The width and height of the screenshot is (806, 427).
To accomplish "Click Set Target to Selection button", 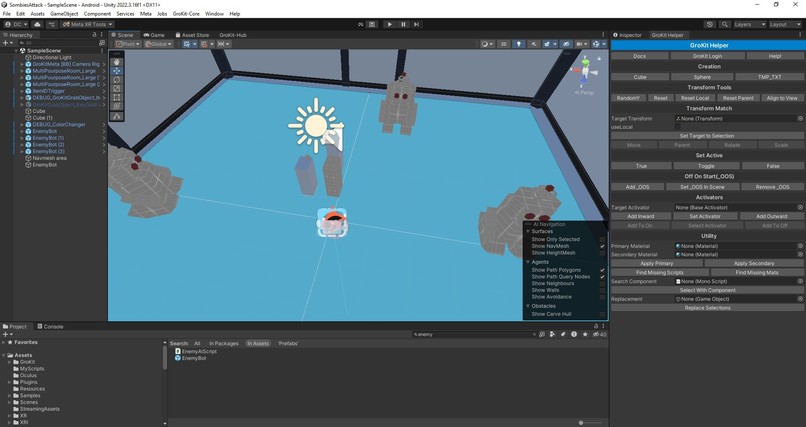I will click(707, 136).
